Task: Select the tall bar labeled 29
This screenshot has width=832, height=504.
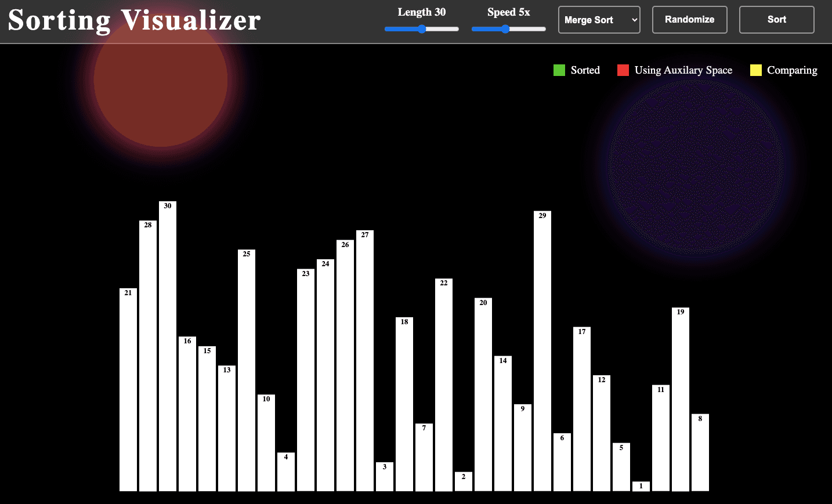Action: point(542,351)
